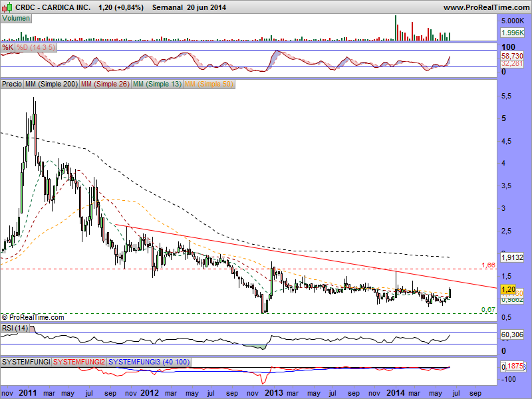Image resolution: width=532 pixels, height=399 pixels.
Task: Select the 2013 marker on time axis
Action: click(x=273, y=393)
